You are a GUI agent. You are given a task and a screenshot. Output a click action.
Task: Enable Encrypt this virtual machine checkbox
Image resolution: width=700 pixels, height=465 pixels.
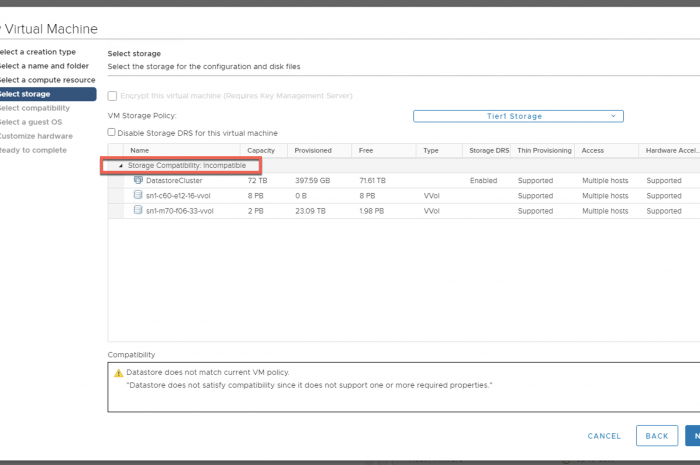[x=113, y=96]
